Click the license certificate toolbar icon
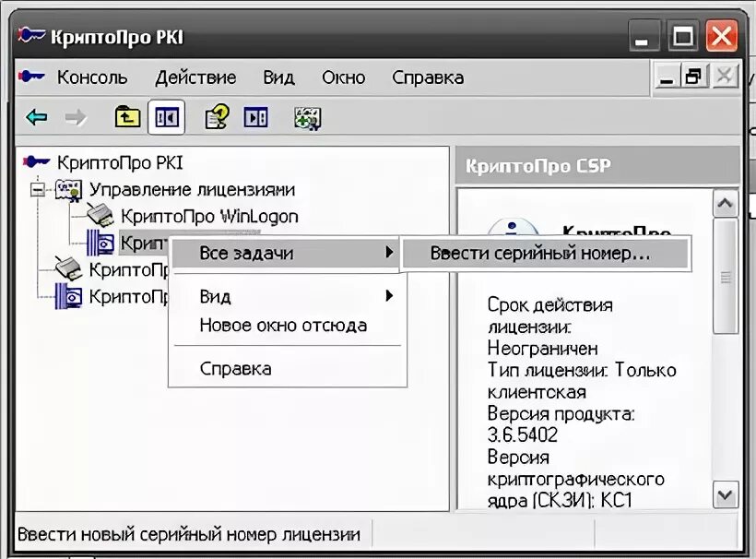 [x=308, y=118]
